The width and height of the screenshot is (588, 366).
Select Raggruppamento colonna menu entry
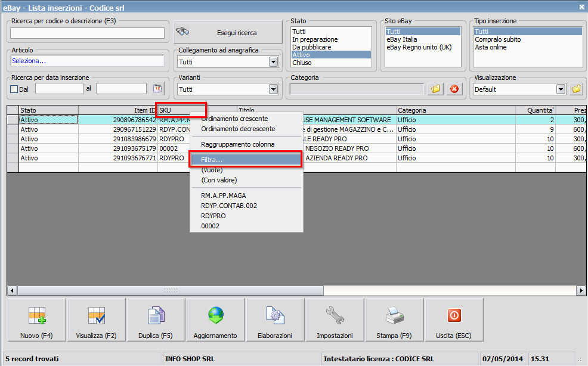pos(246,144)
